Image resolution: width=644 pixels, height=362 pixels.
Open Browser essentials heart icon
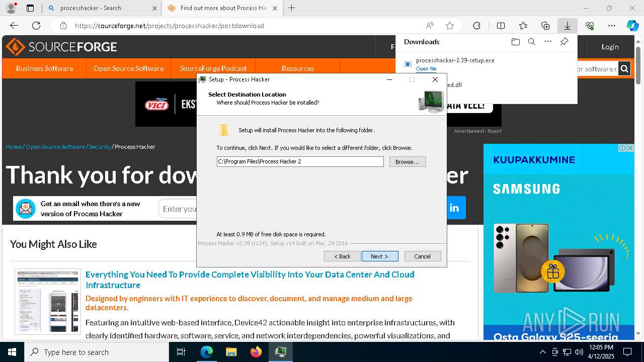pyautogui.click(x=590, y=26)
